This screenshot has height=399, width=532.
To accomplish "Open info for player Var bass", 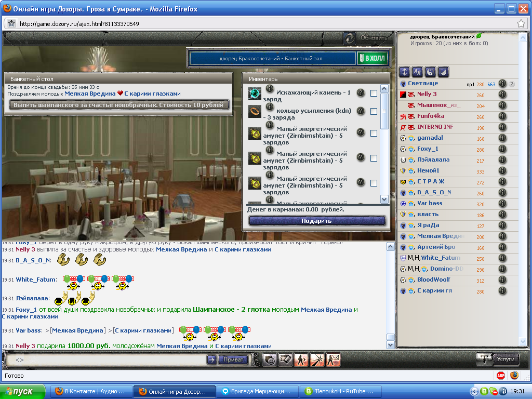I will (x=502, y=203).
